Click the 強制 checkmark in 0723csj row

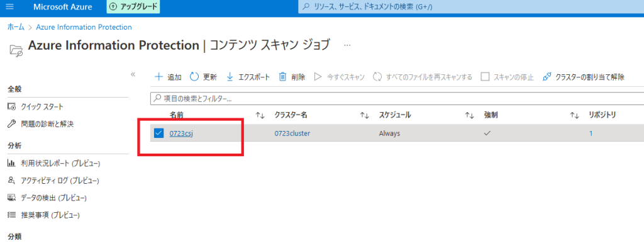[488, 133]
